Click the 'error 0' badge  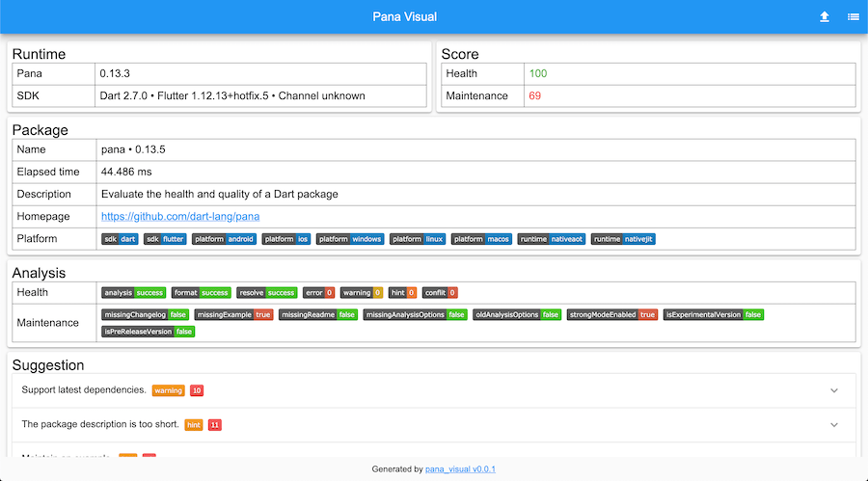coord(319,293)
